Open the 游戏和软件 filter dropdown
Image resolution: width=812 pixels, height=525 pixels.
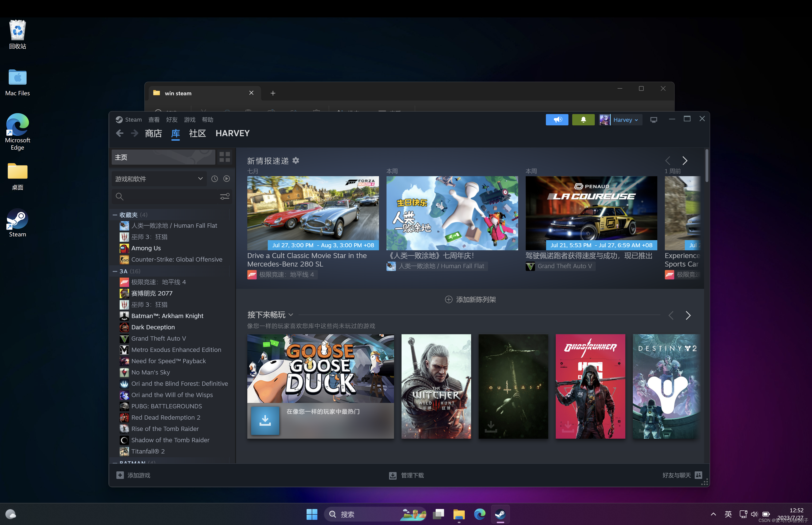159,179
